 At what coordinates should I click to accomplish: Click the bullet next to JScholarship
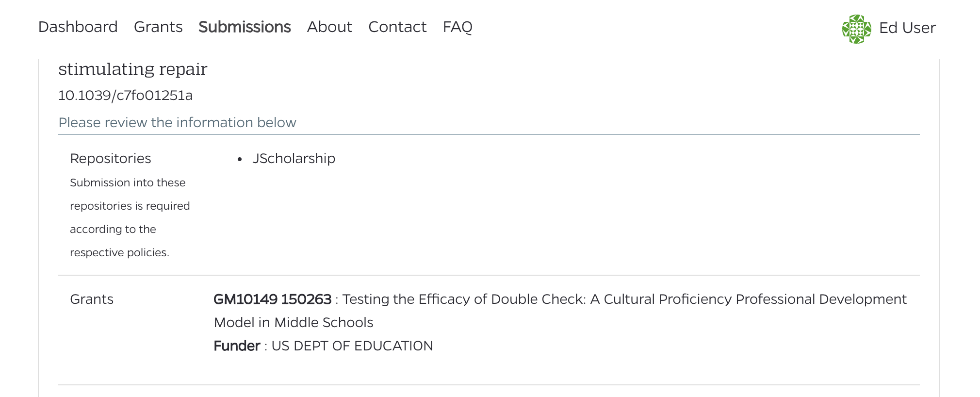click(x=239, y=159)
